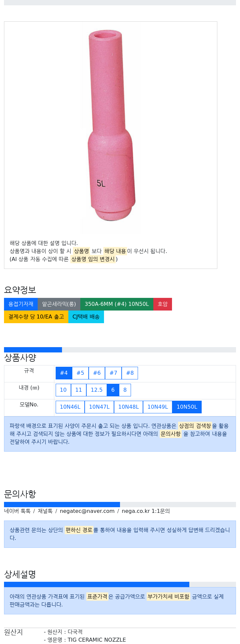240x644 pixels.
Task: Choose size option #5
Action: pyautogui.click(x=80, y=373)
